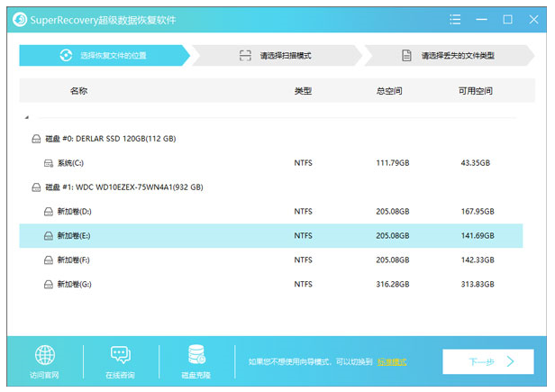
Task: Switch to the 请选择扫描模式 step
Action: pos(277,56)
